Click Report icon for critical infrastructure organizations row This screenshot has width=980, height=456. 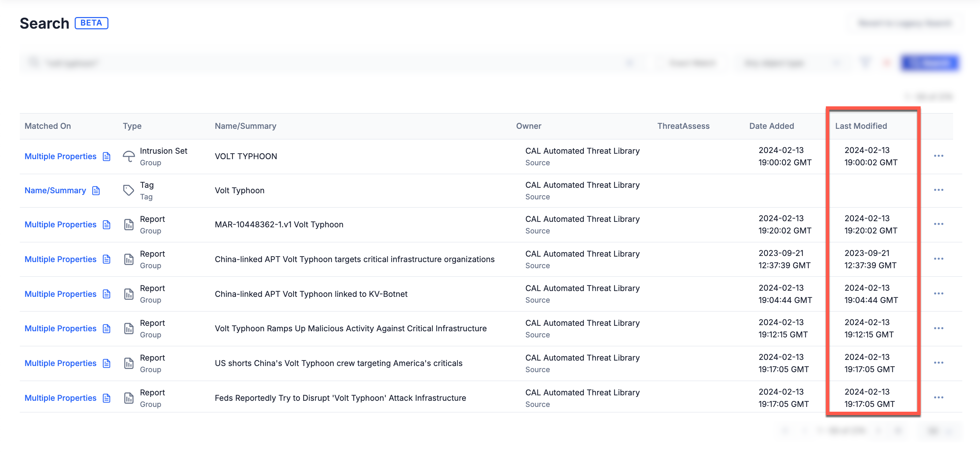[x=129, y=259]
